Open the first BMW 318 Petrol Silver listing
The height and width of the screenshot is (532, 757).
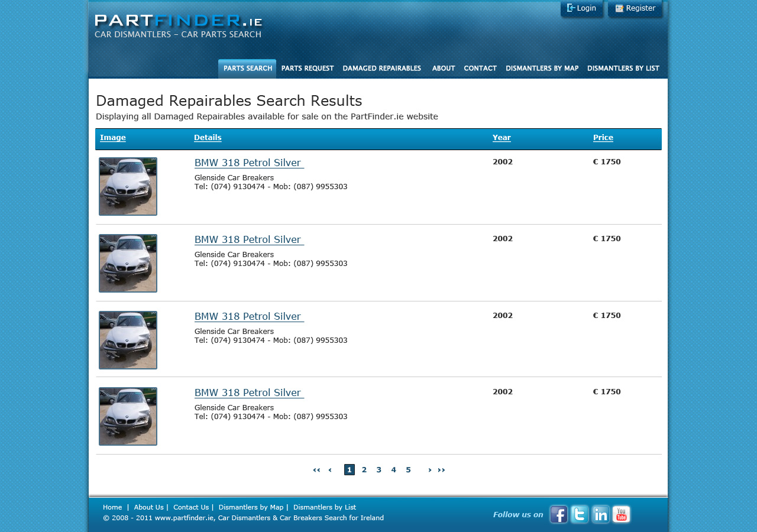[x=248, y=163]
